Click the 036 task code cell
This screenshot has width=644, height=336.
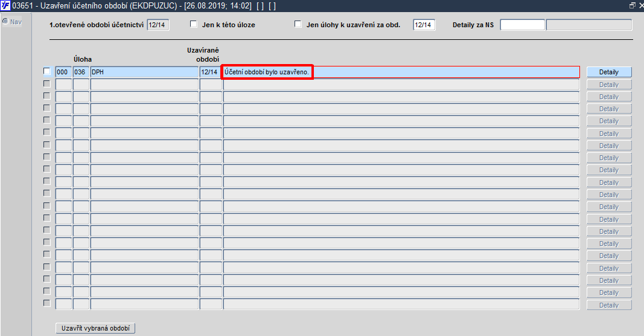pos(81,72)
